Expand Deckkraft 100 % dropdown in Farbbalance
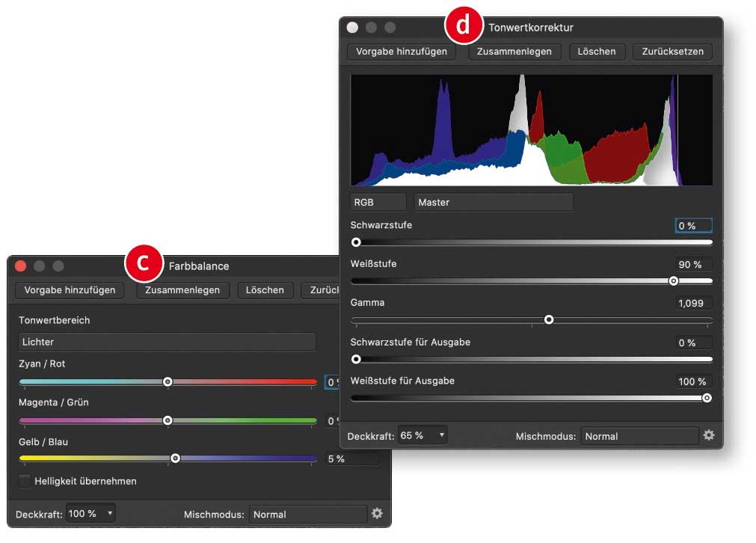The image size is (756, 543). tap(90, 514)
